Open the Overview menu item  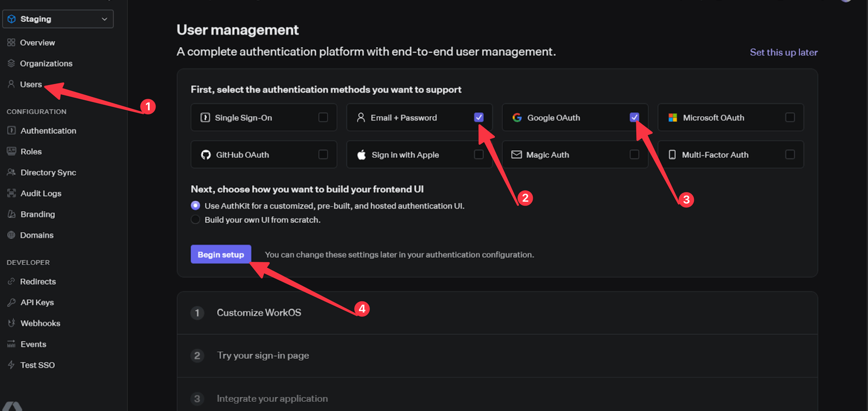tap(37, 42)
